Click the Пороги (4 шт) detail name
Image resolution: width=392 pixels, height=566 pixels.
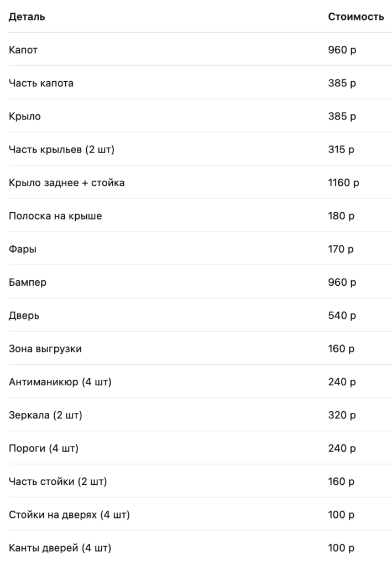tap(44, 448)
